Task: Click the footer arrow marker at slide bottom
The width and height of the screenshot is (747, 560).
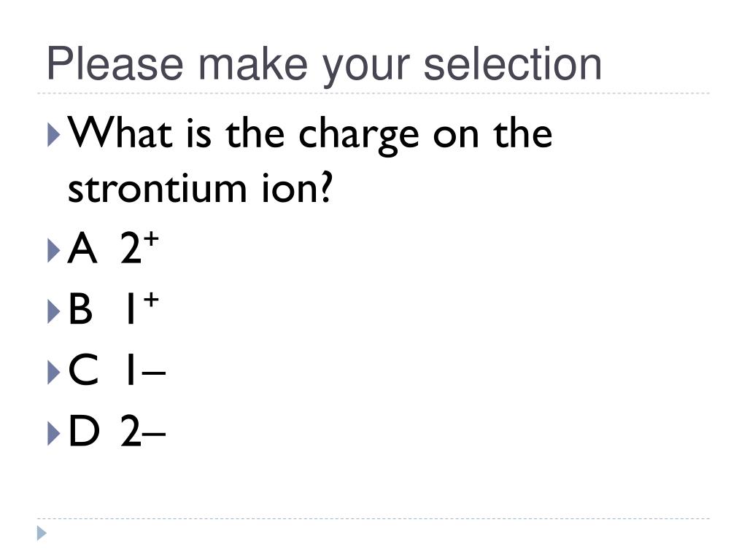Action: [42, 533]
